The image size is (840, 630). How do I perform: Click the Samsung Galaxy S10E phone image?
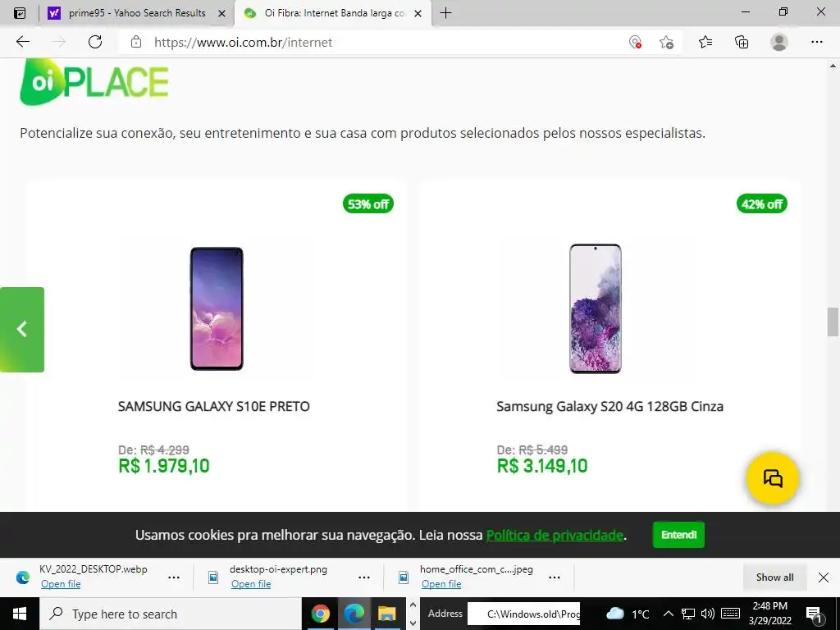[x=217, y=308]
